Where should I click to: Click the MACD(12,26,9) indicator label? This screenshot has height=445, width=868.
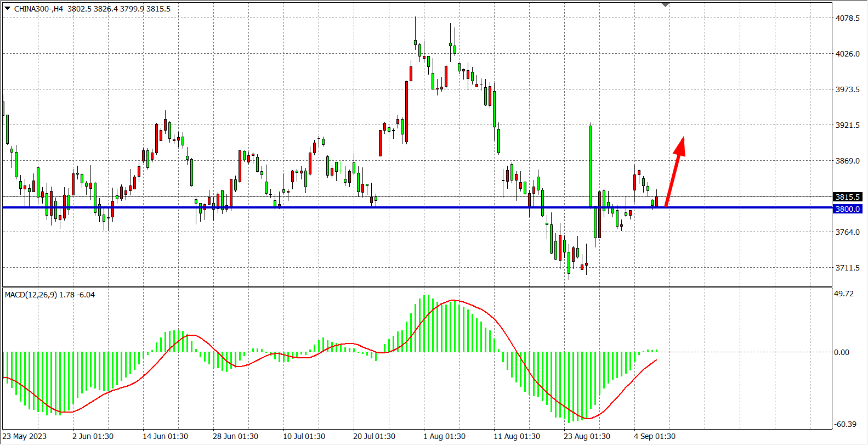(49, 295)
